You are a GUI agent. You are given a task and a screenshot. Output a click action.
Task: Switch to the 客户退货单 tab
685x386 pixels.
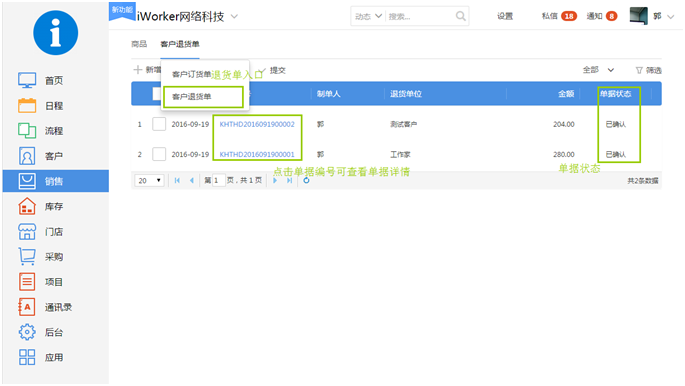pyautogui.click(x=180, y=44)
